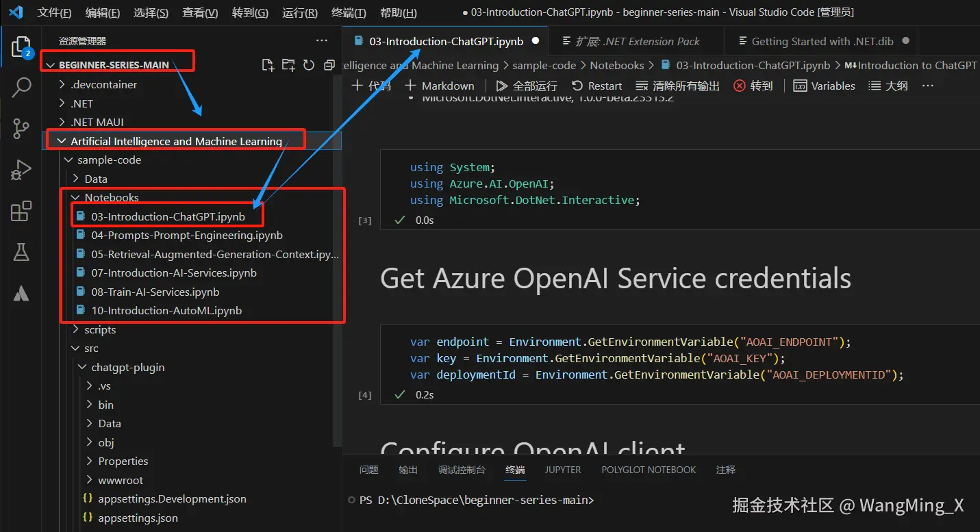Open appsettings.Development.json file
This screenshot has height=532, width=980.
[x=172, y=498]
